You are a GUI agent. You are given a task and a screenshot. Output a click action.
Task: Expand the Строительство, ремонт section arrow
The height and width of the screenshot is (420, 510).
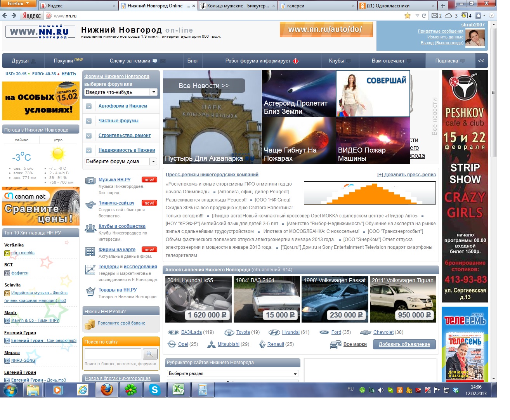(89, 136)
